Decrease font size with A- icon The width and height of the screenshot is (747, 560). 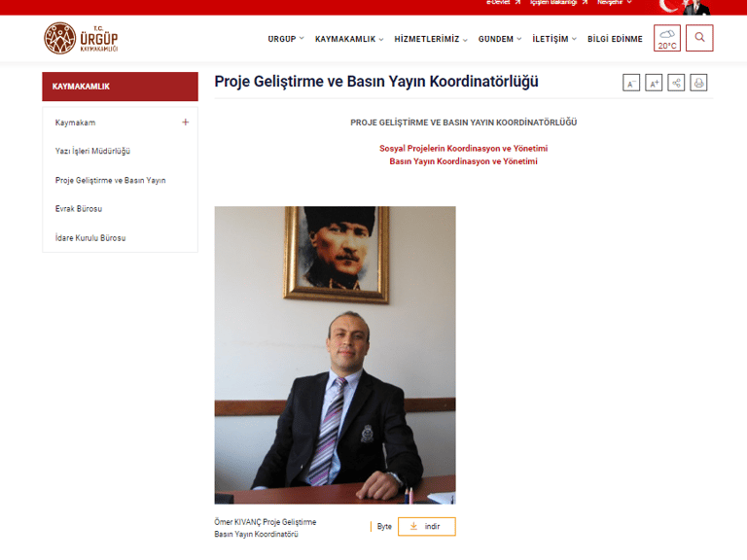click(x=631, y=83)
